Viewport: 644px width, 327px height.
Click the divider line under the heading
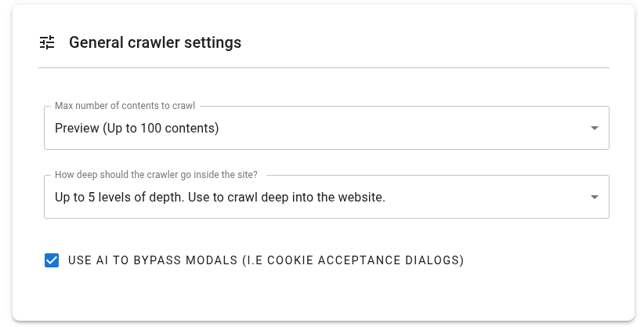(324, 67)
